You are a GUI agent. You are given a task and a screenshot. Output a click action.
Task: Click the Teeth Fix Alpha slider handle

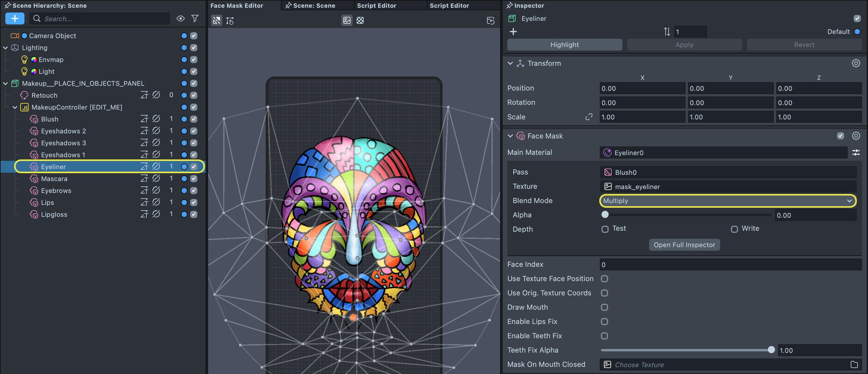pyautogui.click(x=771, y=350)
